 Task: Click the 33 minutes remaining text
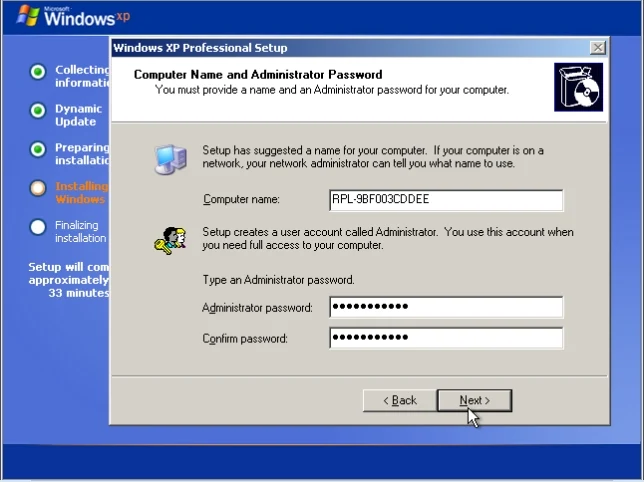tap(79, 293)
